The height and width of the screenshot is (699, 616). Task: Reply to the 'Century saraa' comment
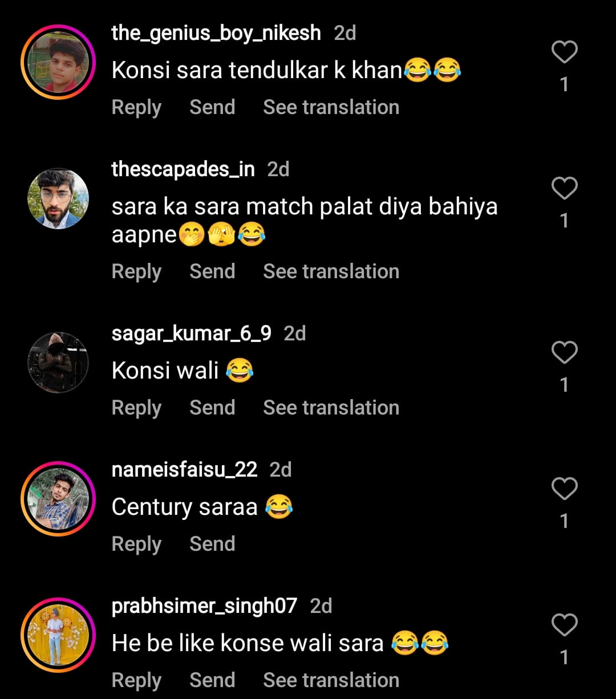point(136,544)
